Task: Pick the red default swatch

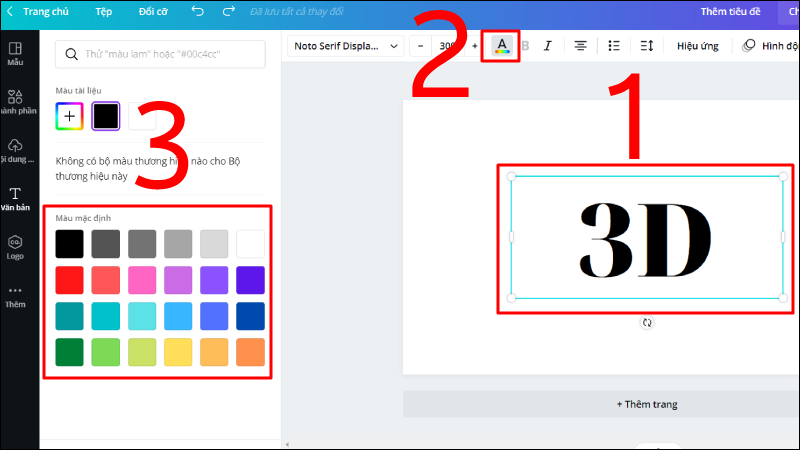Action: 69,280
